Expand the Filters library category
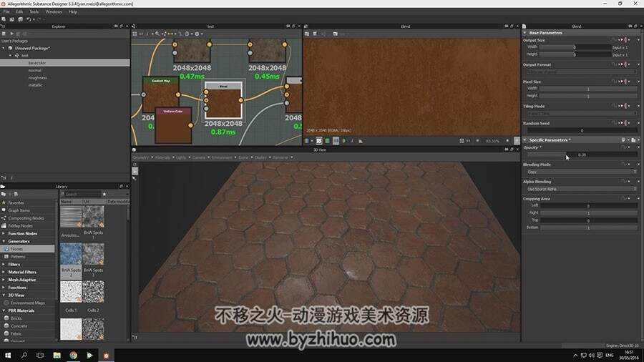Image resolution: width=644 pixels, height=362 pixels. [4, 264]
